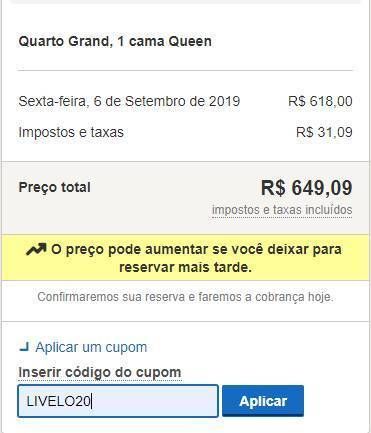Click the Inserir código do cupom label
Screen dimensions: 371x433
pyautogui.click(x=100, y=372)
